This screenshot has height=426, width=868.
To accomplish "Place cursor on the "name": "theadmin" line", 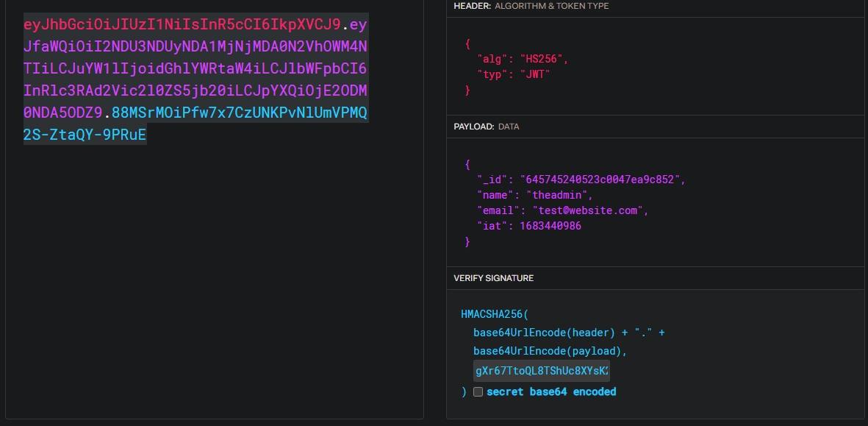I will (534, 195).
